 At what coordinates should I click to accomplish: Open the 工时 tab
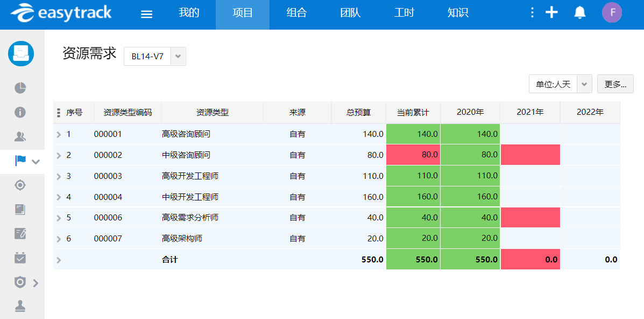pyautogui.click(x=404, y=13)
